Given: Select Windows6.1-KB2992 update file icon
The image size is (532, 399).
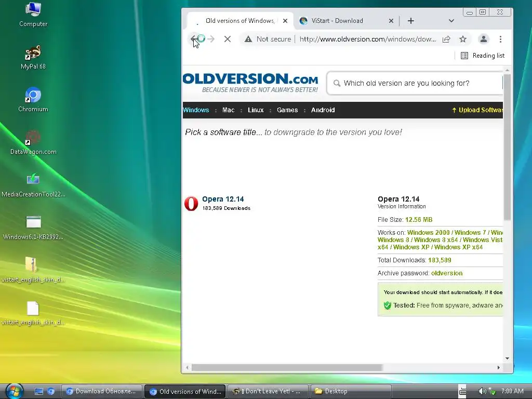Looking at the screenshot, I should pos(33,228).
